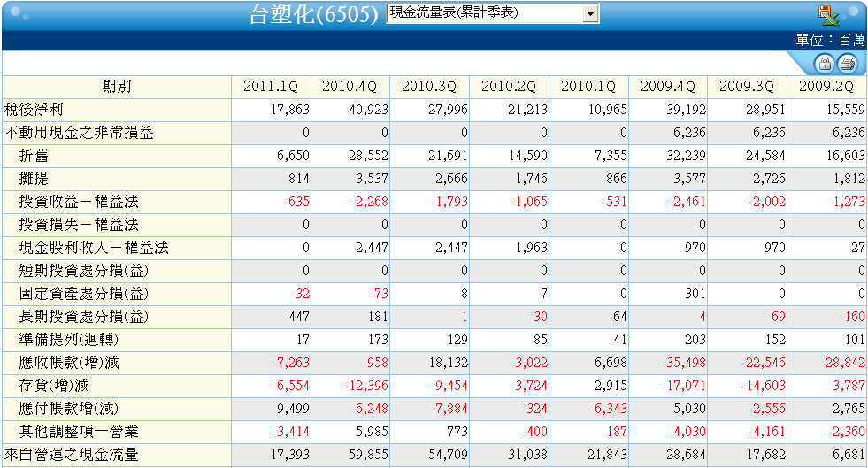868x468 pixels.
Task: Click the 準備提列(迴轉) row label
Action: tap(69, 340)
